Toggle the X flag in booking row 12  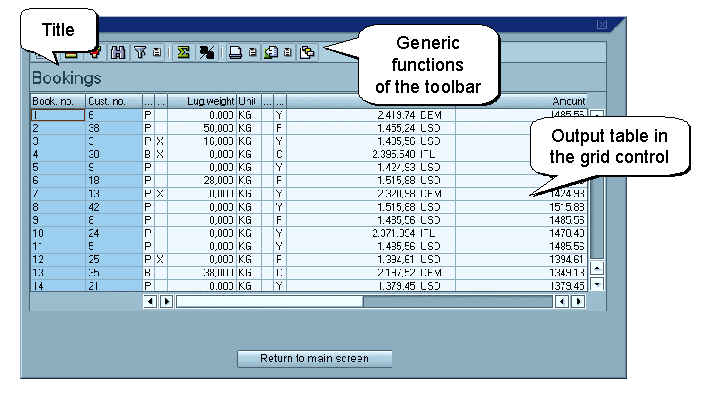(x=160, y=259)
